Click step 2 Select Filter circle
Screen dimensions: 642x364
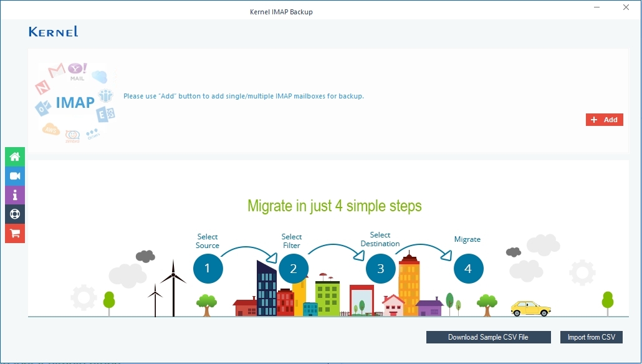click(294, 269)
